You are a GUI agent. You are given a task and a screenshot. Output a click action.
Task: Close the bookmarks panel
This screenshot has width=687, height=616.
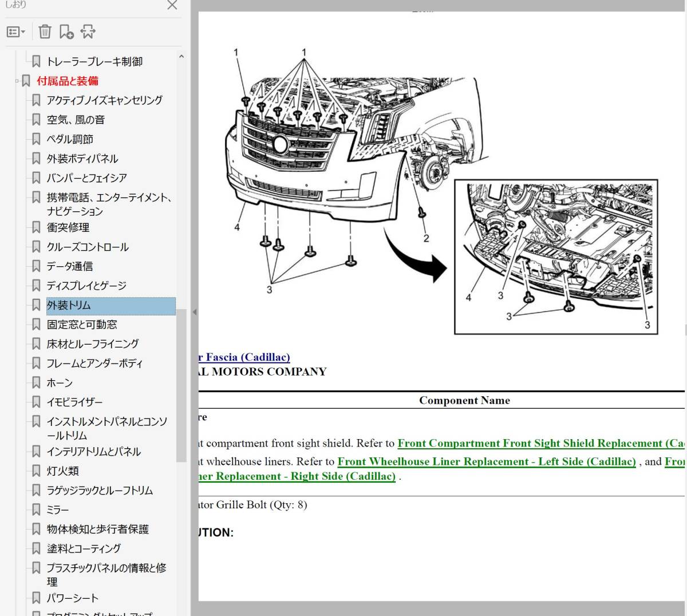click(x=172, y=5)
